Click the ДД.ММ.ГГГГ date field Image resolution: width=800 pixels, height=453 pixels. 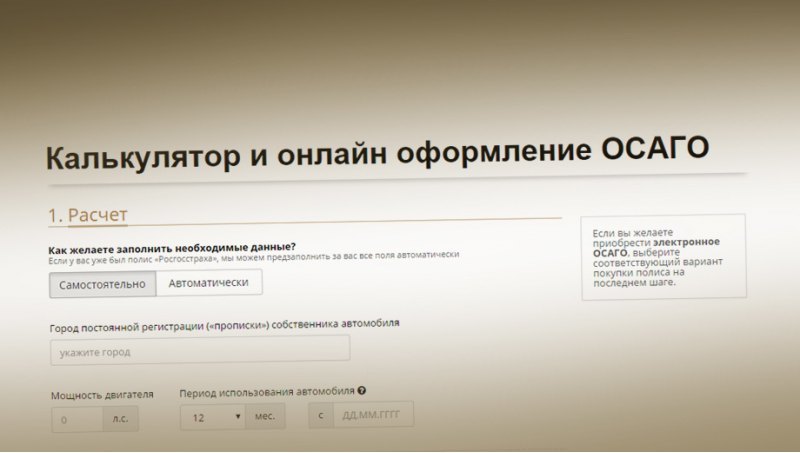pos(373,415)
